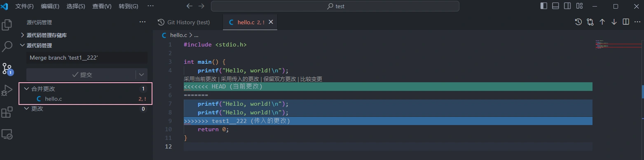Click line number 5 in gutter
Image resolution: width=644 pixels, height=160 pixels.
click(170, 87)
